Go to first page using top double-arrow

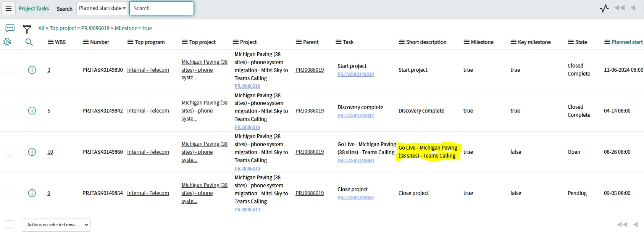click(620, 8)
